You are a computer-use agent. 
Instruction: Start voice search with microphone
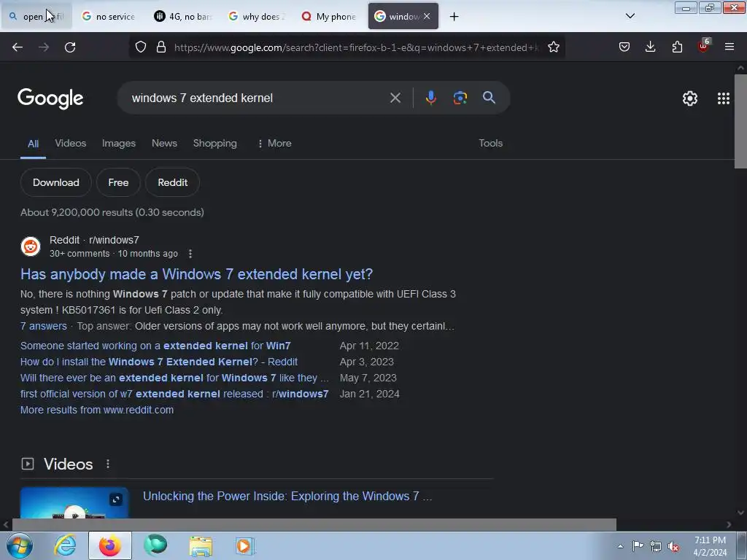(430, 98)
